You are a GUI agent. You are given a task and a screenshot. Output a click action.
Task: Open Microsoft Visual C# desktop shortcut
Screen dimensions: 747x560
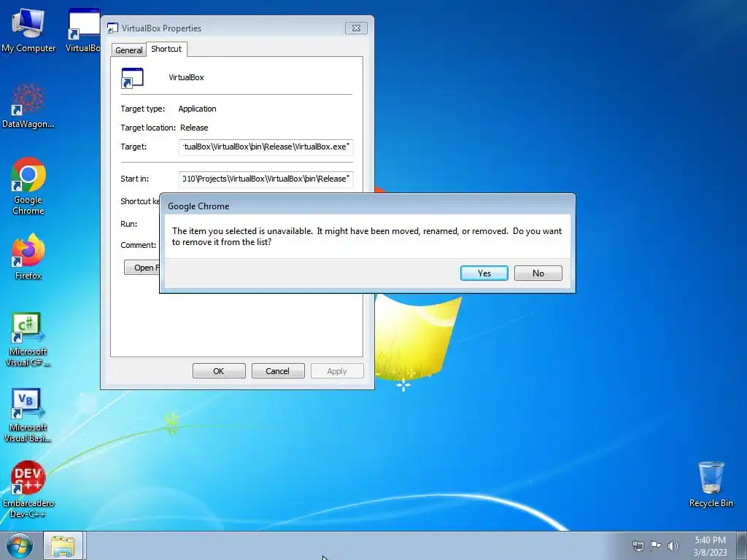coord(28,340)
